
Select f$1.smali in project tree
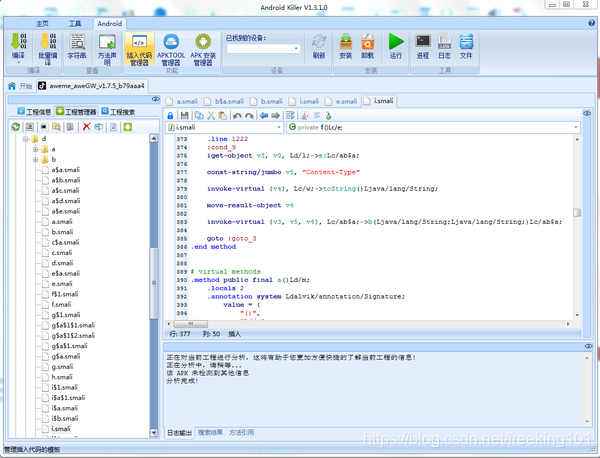(65, 294)
